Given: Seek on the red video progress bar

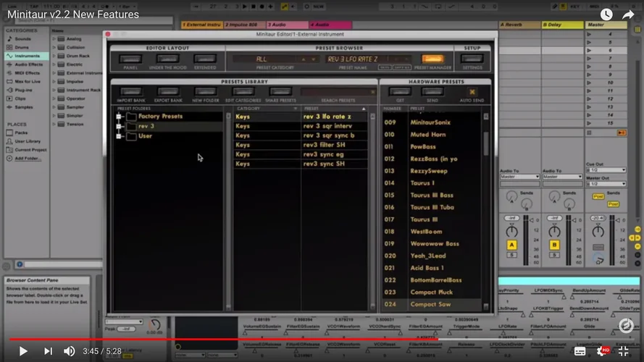Looking at the screenshot, I should (224, 340).
